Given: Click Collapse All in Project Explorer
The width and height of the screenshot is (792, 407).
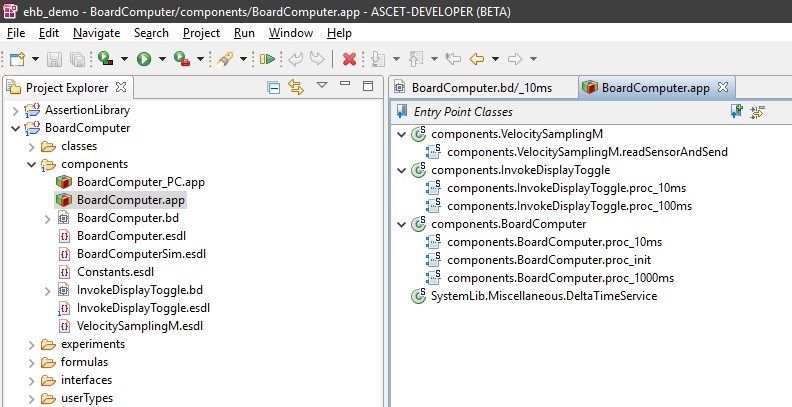Looking at the screenshot, I should pyautogui.click(x=273, y=87).
